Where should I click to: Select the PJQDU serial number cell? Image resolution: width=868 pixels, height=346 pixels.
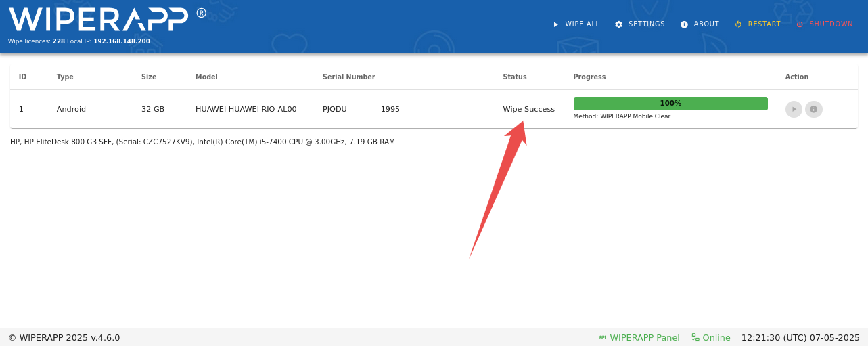361,109
